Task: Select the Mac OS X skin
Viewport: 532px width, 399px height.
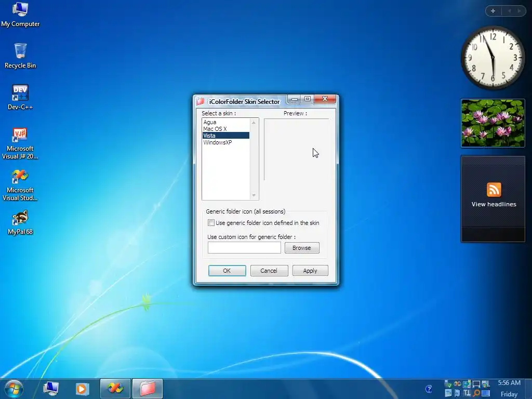Action: pyautogui.click(x=225, y=129)
